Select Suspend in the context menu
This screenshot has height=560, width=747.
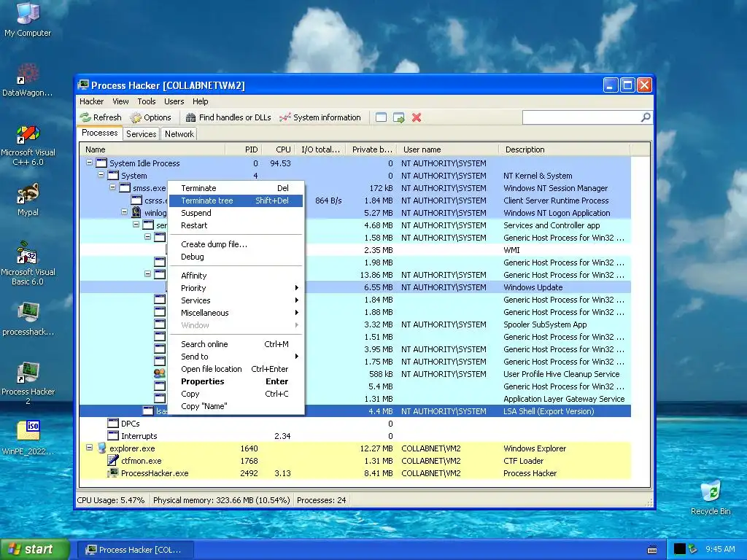[236, 213]
